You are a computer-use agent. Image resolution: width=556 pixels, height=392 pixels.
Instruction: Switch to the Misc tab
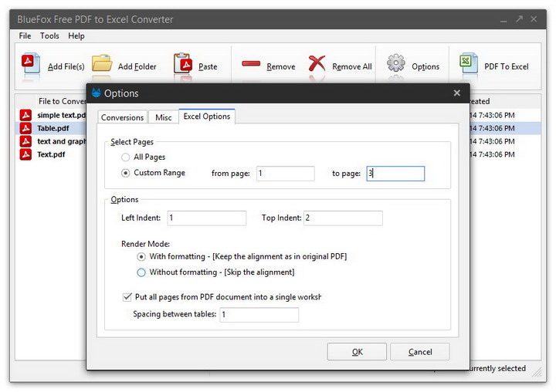pos(164,117)
